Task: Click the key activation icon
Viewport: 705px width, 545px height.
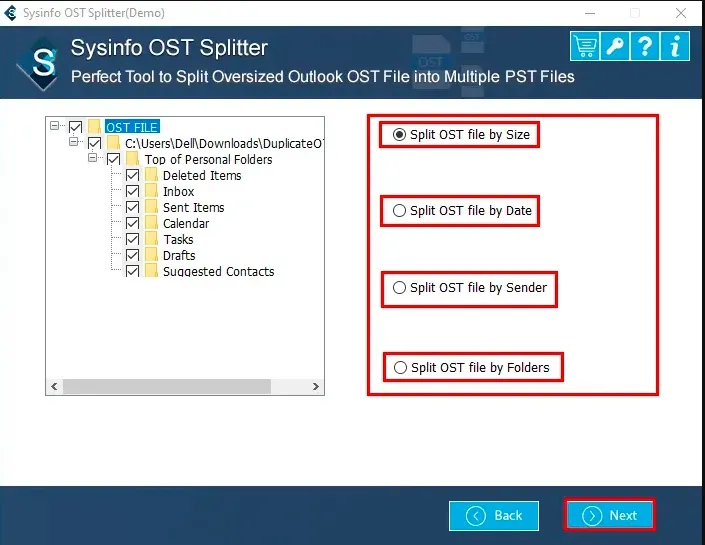Action: (x=615, y=46)
